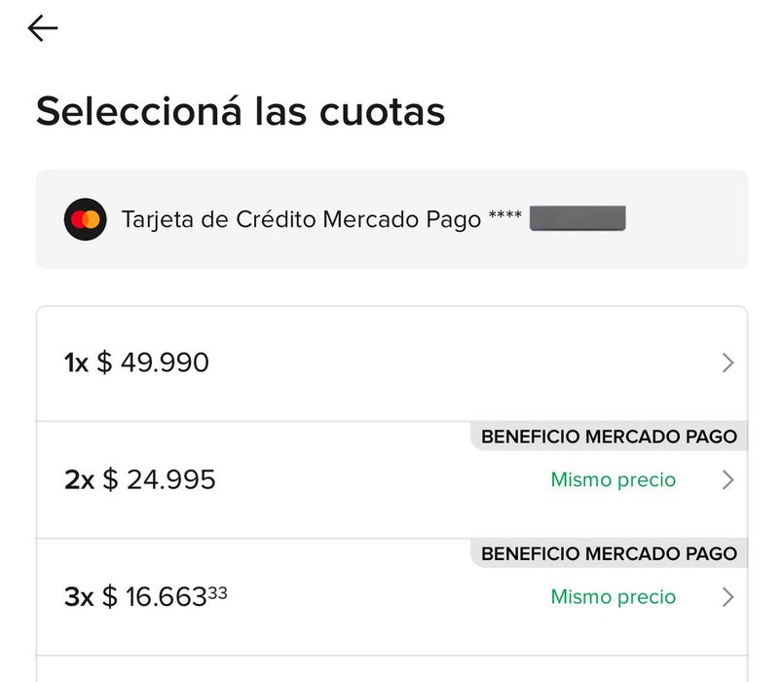The image size is (784, 682).
Task: Click the bold "2x" installment label
Action: [x=79, y=480]
